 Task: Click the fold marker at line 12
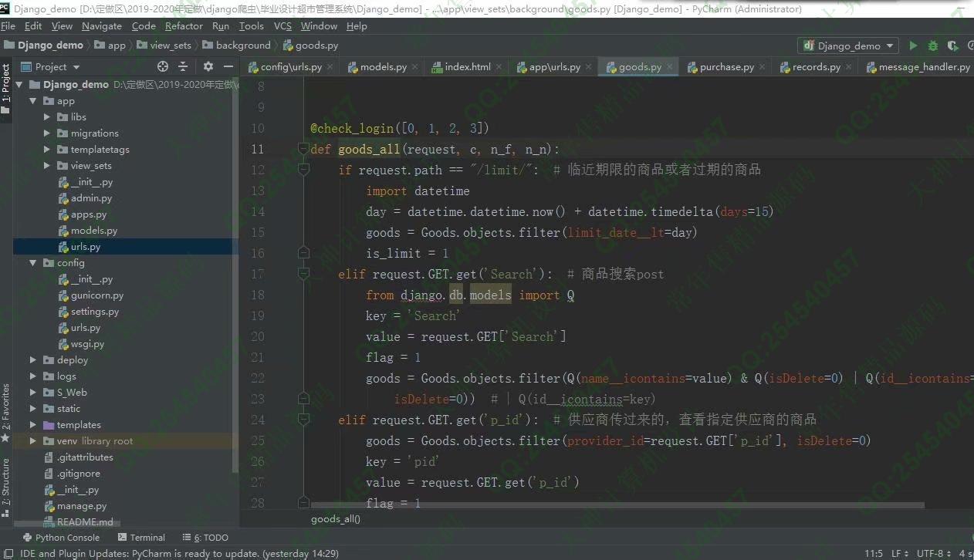tap(303, 170)
